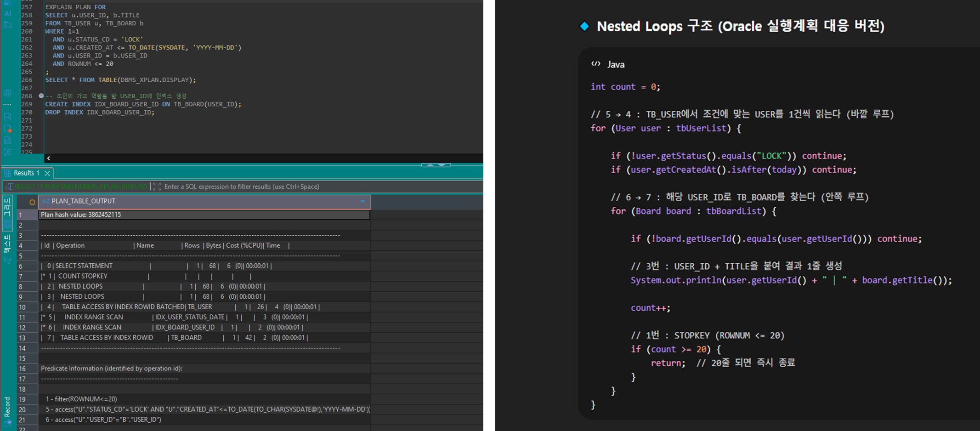Screen dimensions: 980x431
Task: Click the CREATE INDEX statement on line 269
Action: click(x=143, y=104)
